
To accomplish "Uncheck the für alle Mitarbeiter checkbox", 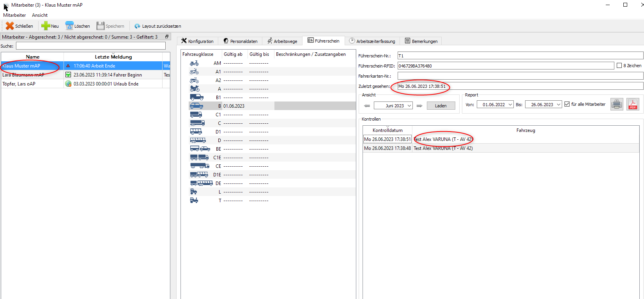I will (567, 104).
